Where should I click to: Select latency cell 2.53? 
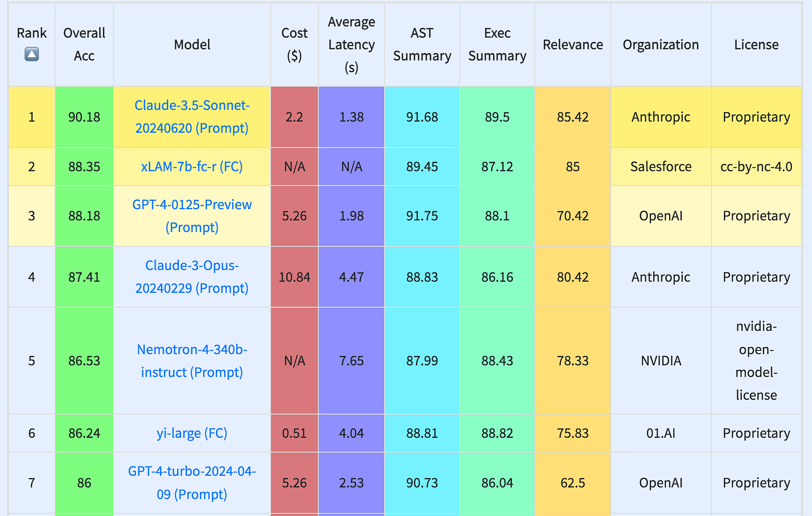click(x=351, y=483)
